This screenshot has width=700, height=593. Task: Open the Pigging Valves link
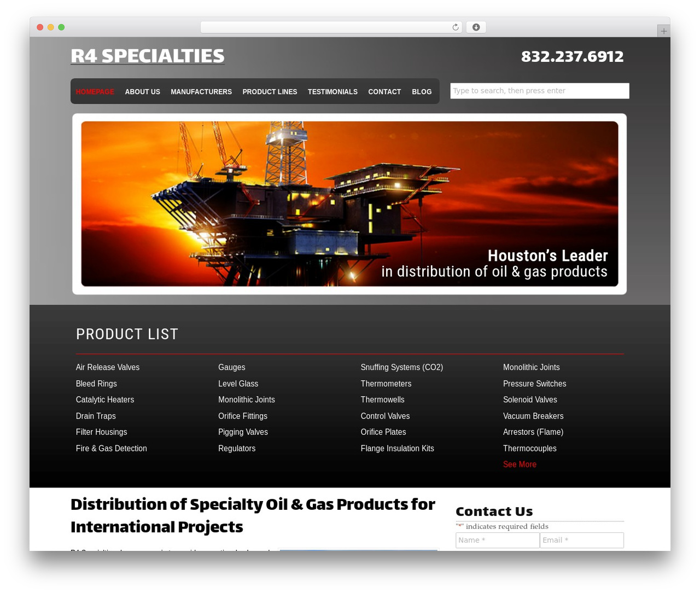pyautogui.click(x=243, y=432)
